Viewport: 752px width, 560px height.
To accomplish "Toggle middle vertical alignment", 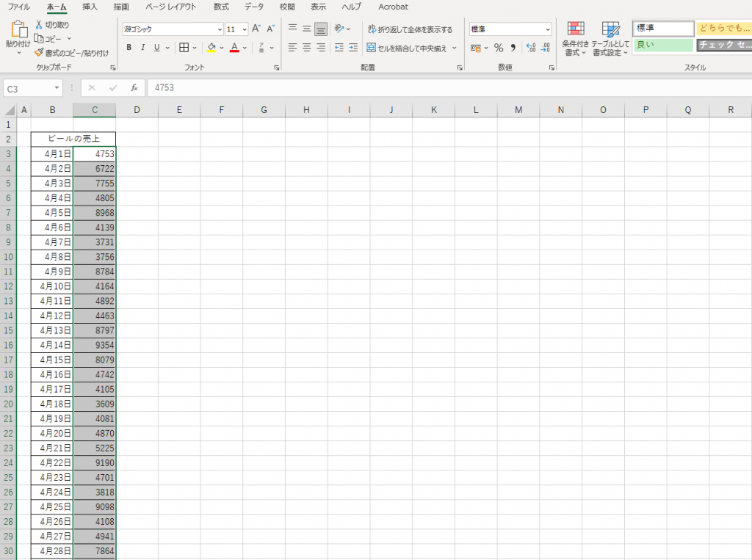I will pos(306,29).
